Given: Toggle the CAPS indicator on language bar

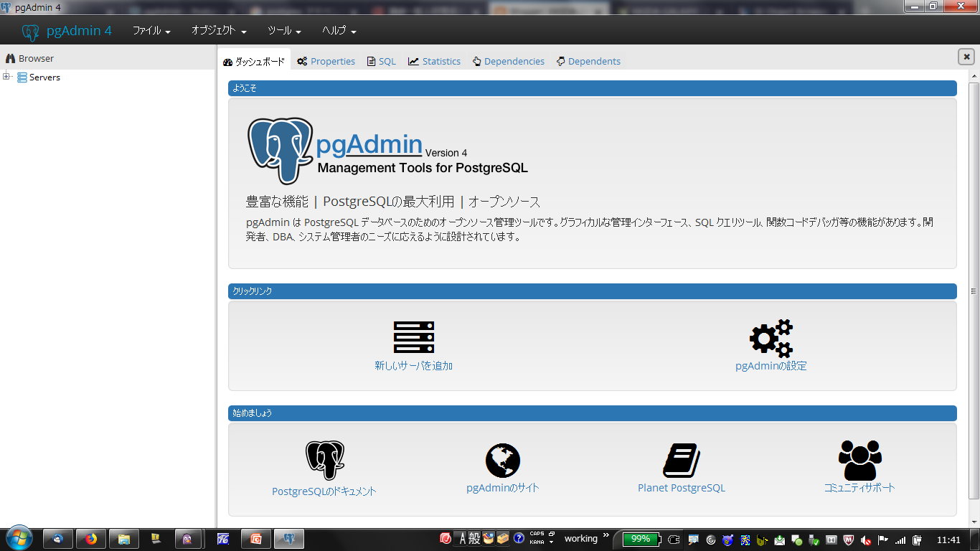Looking at the screenshot, I should tap(537, 534).
